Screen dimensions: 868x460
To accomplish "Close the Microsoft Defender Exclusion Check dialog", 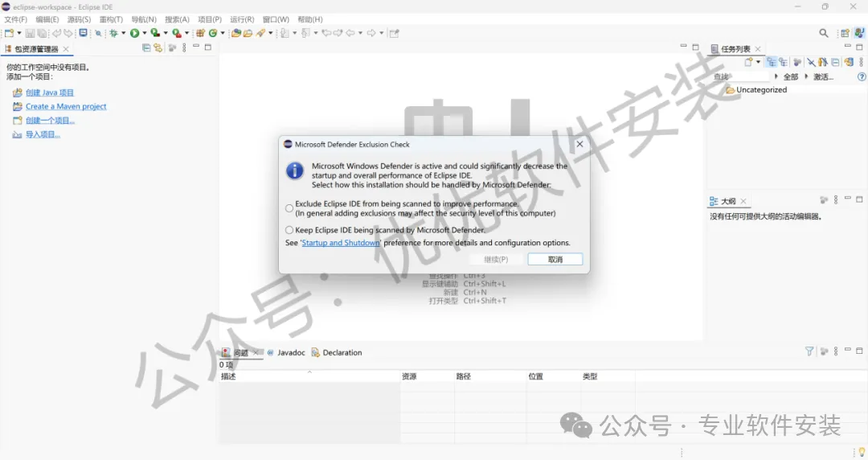I will 579,144.
